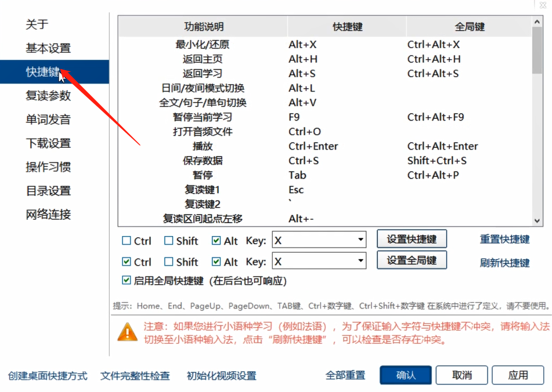Viewport: 552px width, 392px height.
Task: Uncheck Shift in the global hotkey row
Action: coord(168,260)
